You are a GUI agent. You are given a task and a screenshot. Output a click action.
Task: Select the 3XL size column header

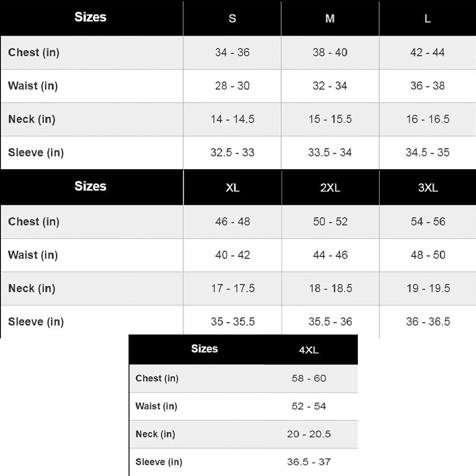coord(428,188)
